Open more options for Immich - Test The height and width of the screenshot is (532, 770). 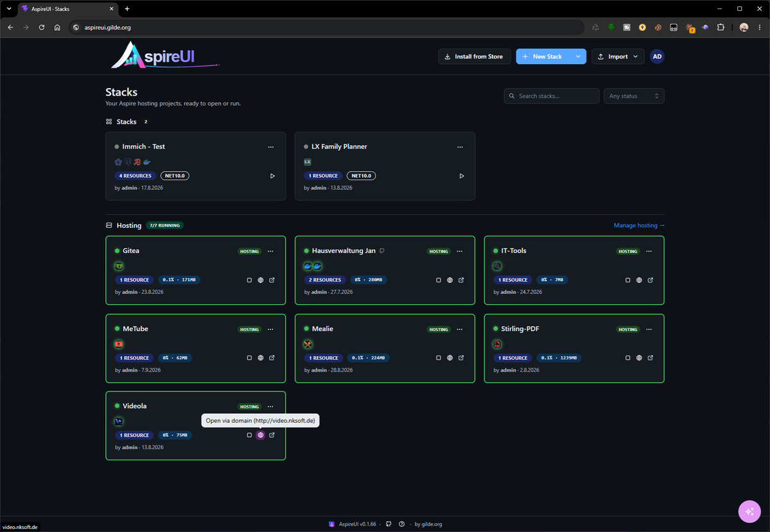[271, 147]
